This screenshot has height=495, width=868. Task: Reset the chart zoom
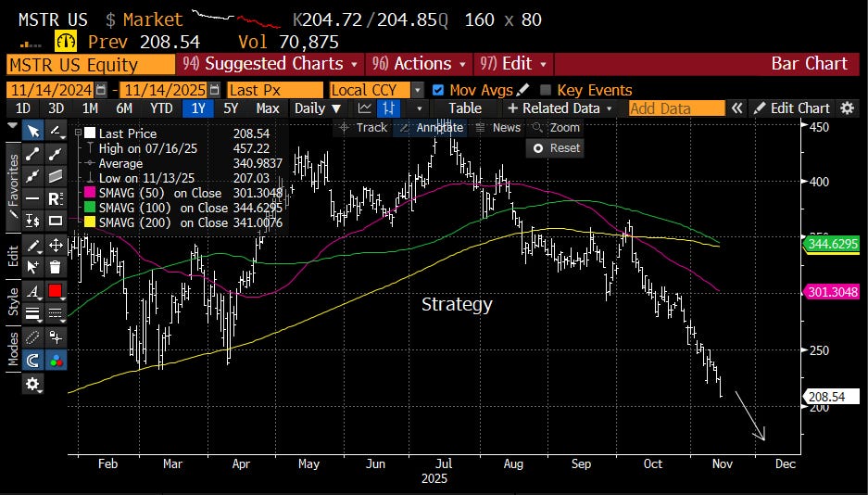tap(556, 148)
